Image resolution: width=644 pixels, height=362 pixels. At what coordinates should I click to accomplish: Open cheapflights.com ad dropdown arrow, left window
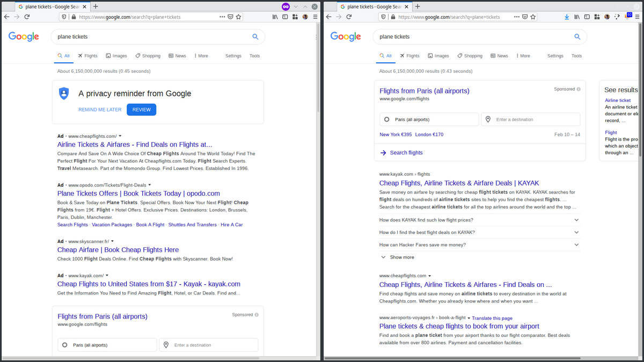pyautogui.click(x=120, y=136)
